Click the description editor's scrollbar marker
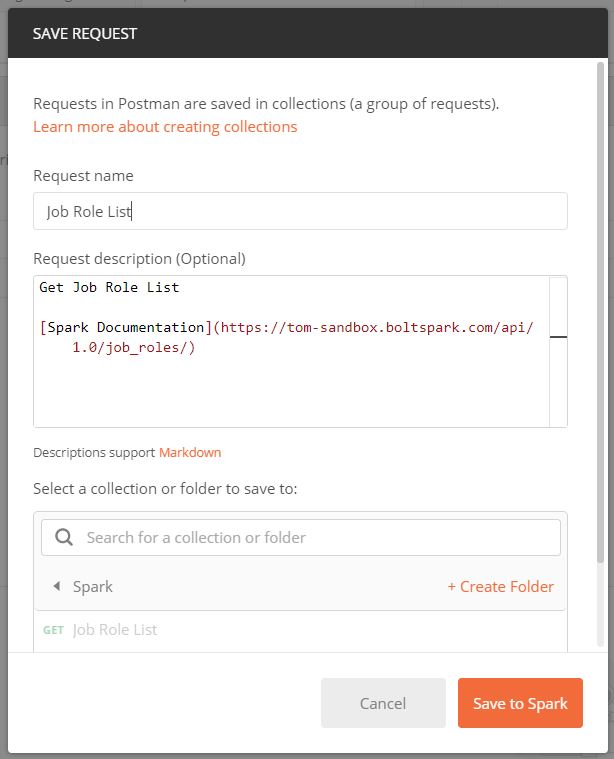 tap(558, 338)
